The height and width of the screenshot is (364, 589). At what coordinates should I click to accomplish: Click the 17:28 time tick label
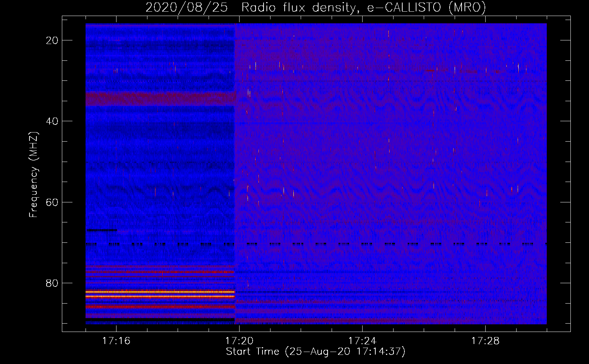pos(485,341)
